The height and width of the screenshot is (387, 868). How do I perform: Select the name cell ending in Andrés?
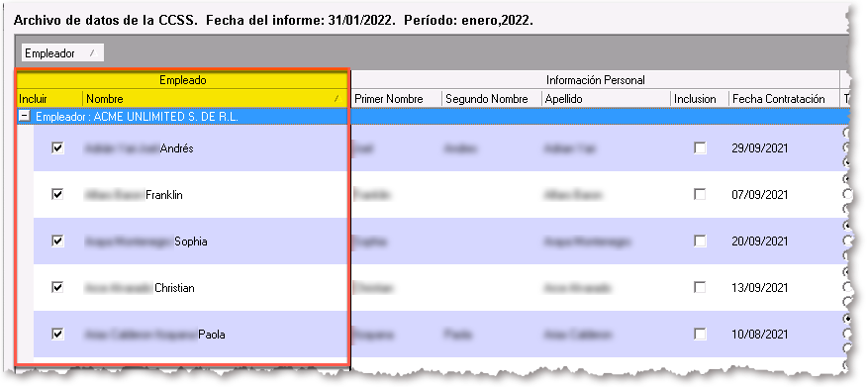pyautogui.click(x=216, y=148)
